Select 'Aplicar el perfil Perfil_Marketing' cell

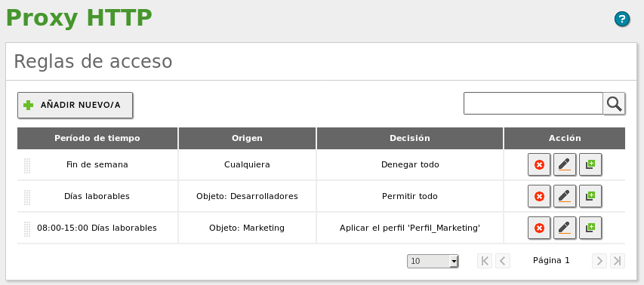[x=409, y=228]
